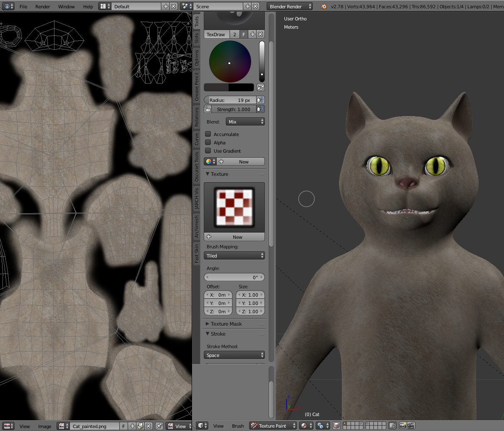Click the Blender logo icon
Image resolution: width=504 pixels, height=431 pixels.
click(x=324, y=6)
